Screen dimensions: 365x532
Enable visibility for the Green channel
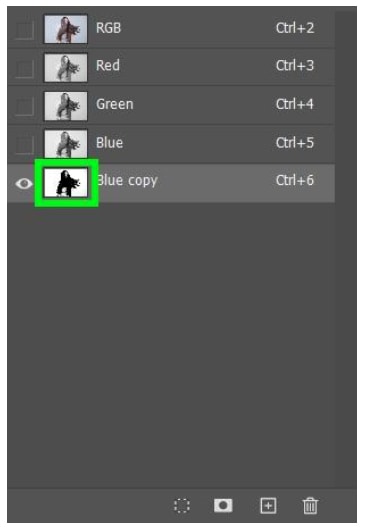coord(24,106)
